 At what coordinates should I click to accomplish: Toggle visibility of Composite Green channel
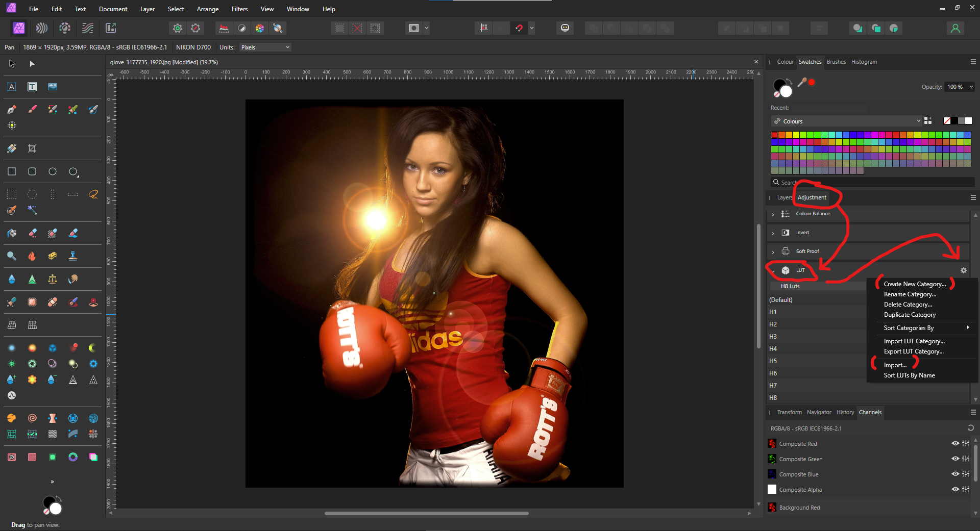tap(955, 459)
